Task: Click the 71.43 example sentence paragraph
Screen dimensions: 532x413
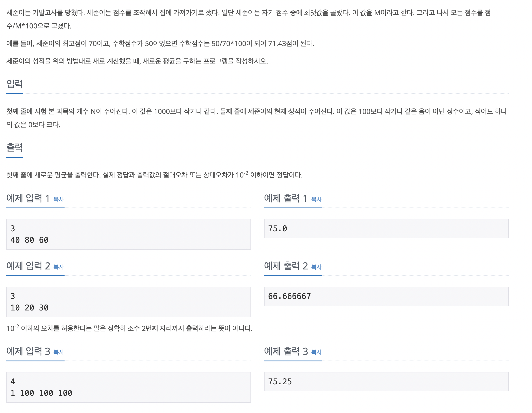Action: 160,44
